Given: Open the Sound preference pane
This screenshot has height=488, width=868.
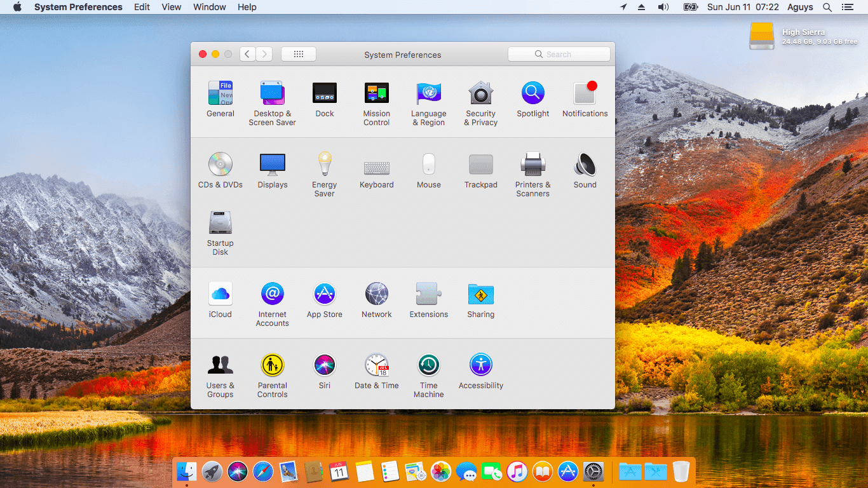Looking at the screenshot, I should pyautogui.click(x=585, y=170).
